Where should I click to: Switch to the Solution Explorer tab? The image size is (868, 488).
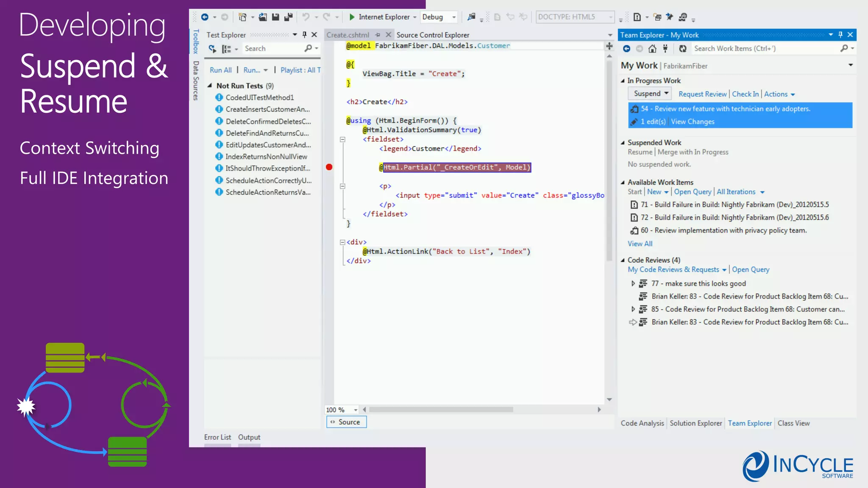click(696, 423)
